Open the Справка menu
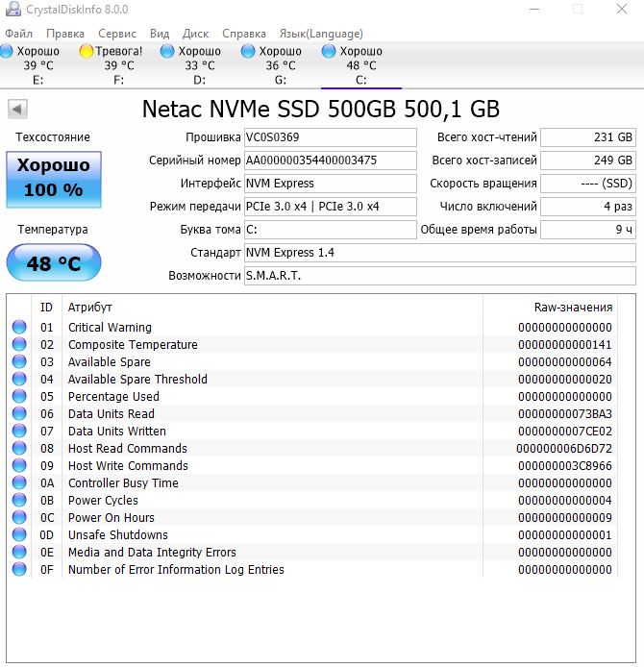This screenshot has width=644, height=667. click(244, 34)
